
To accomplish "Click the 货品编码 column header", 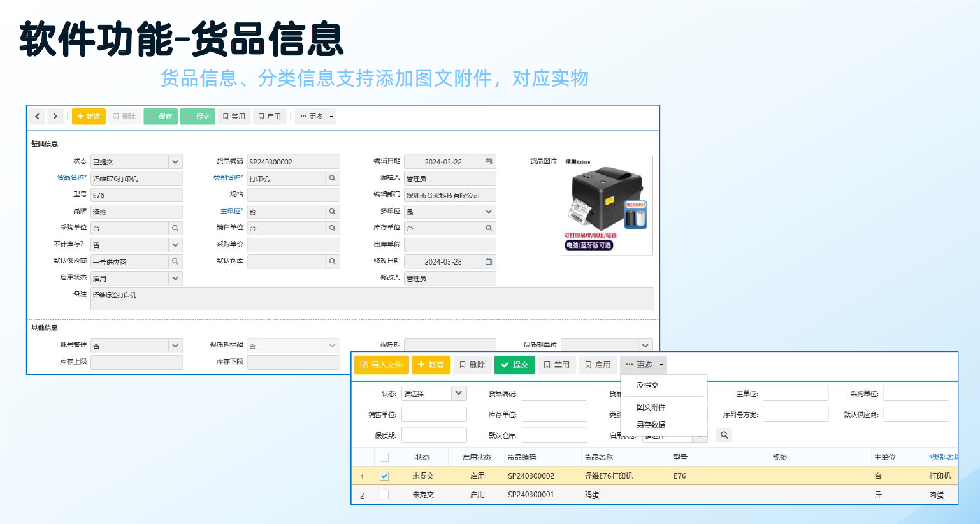I will pos(522,457).
